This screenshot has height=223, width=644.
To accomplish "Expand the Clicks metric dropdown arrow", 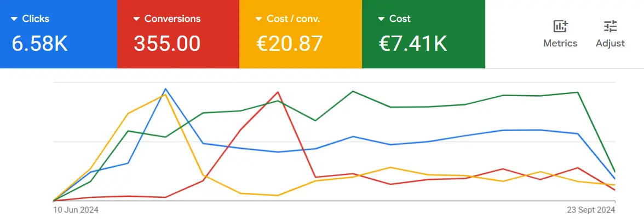I will (14, 19).
